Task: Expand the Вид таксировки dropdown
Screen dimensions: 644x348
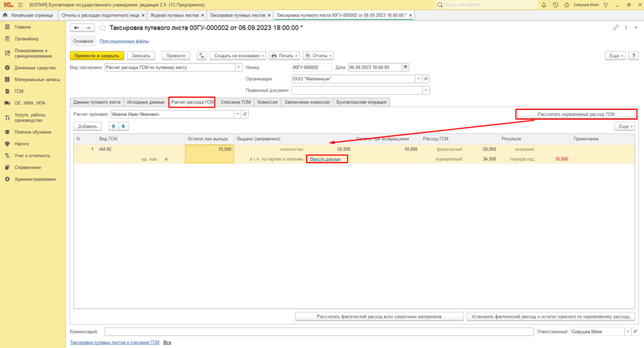Action: point(238,67)
